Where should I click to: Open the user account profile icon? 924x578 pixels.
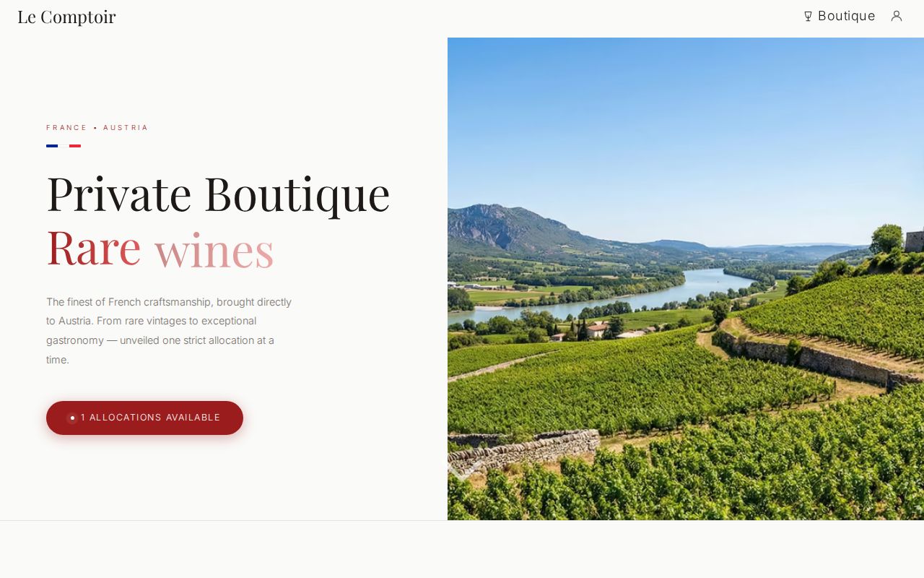point(897,16)
